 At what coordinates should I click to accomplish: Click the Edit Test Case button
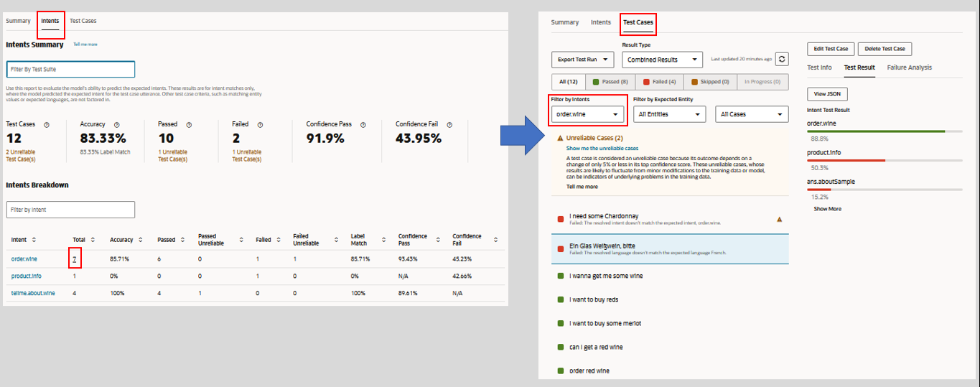pos(830,49)
